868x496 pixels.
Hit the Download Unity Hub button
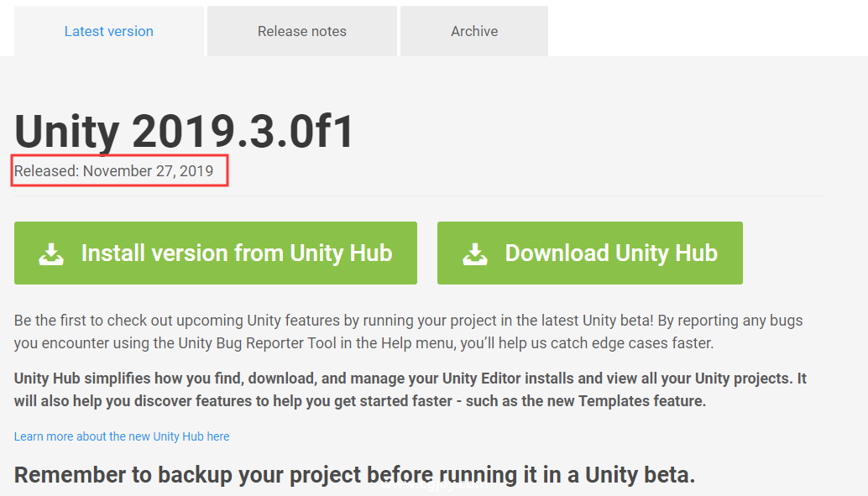pos(589,253)
